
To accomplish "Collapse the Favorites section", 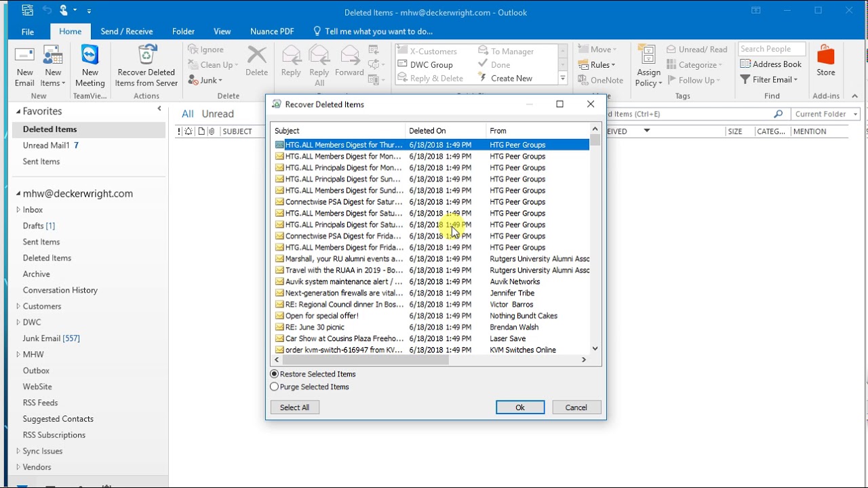I will click(18, 111).
